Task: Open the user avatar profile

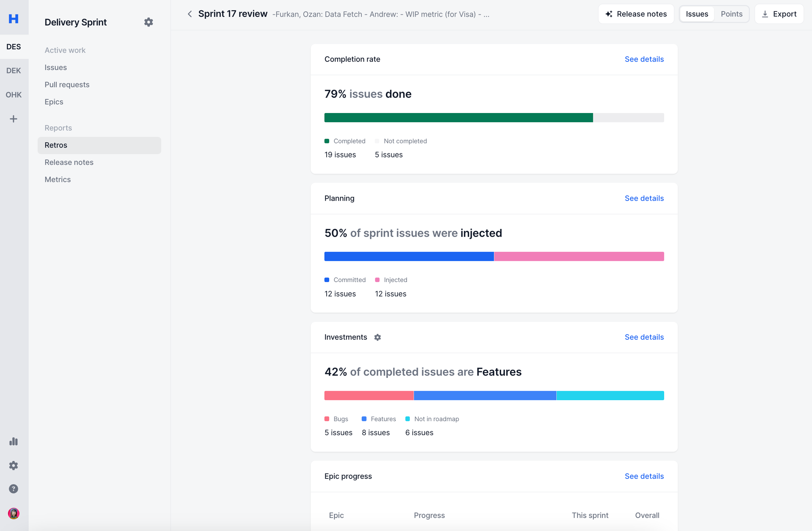Action: tap(13, 513)
